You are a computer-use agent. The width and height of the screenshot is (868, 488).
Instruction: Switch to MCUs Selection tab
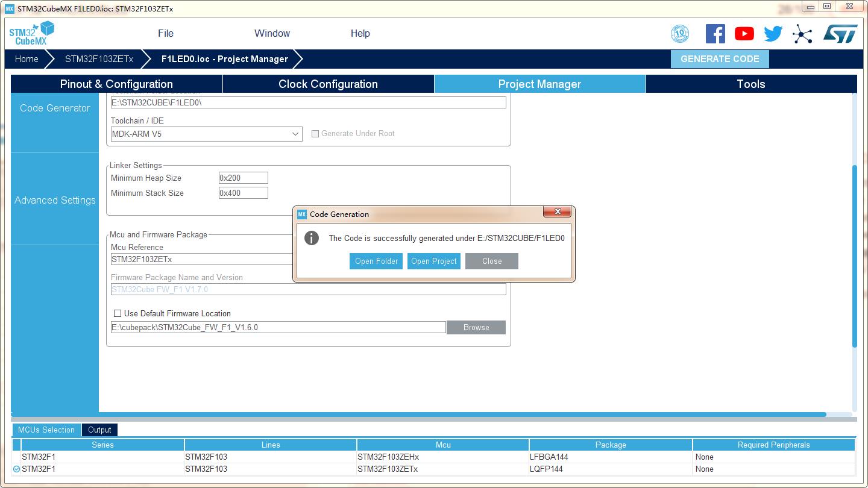click(x=46, y=430)
